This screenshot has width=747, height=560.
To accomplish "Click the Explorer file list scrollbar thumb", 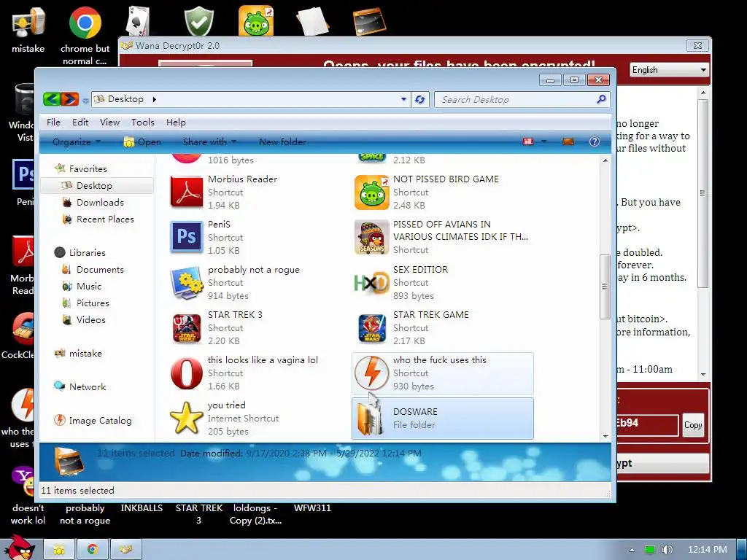I will coord(605,287).
